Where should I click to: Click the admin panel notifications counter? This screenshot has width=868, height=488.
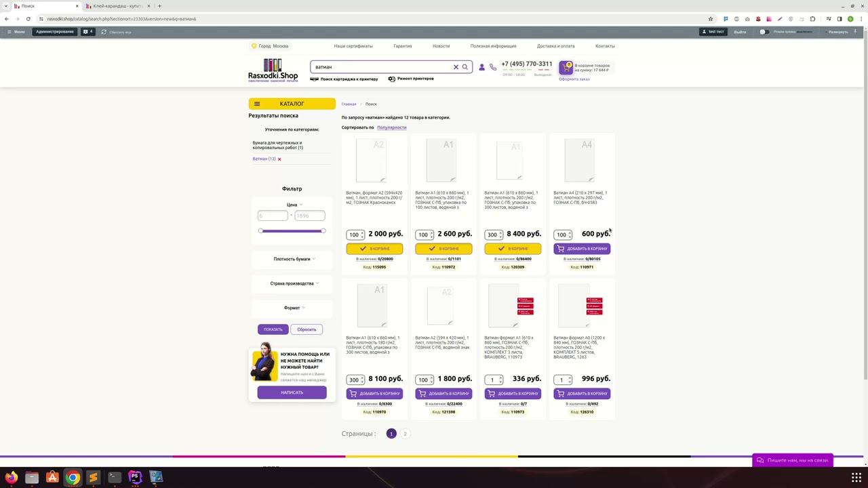pos(87,32)
